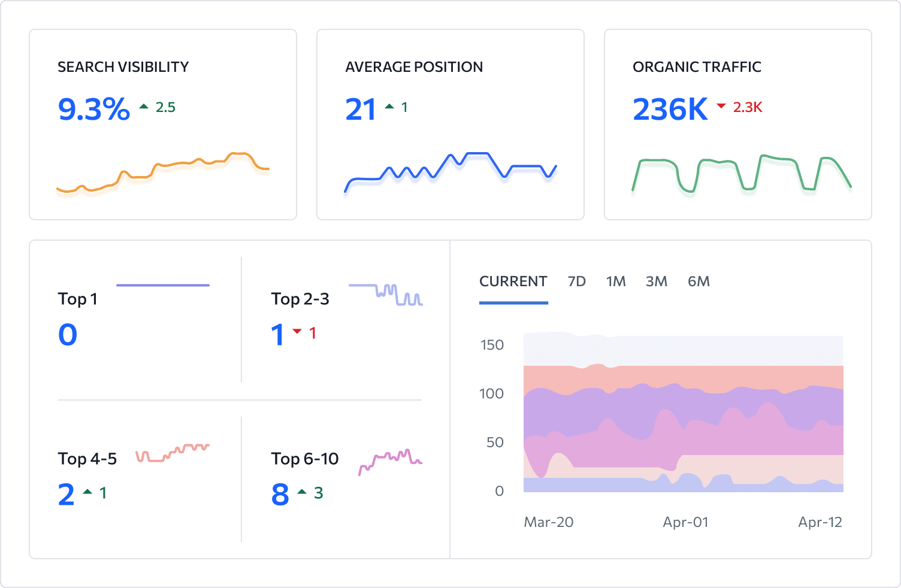Click the orange Search Visibility trend chart

pyautogui.click(x=163, y=172)
